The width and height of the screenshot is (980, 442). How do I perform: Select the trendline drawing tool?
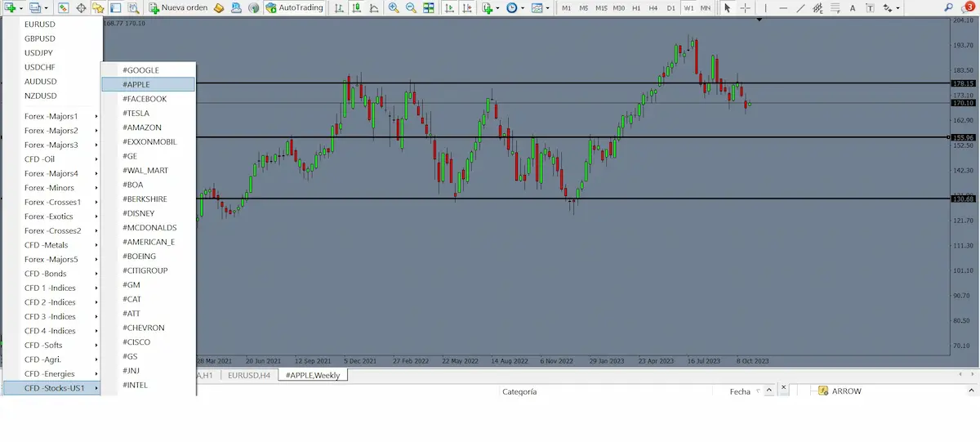pyautogui.click(x=800, y=8)
